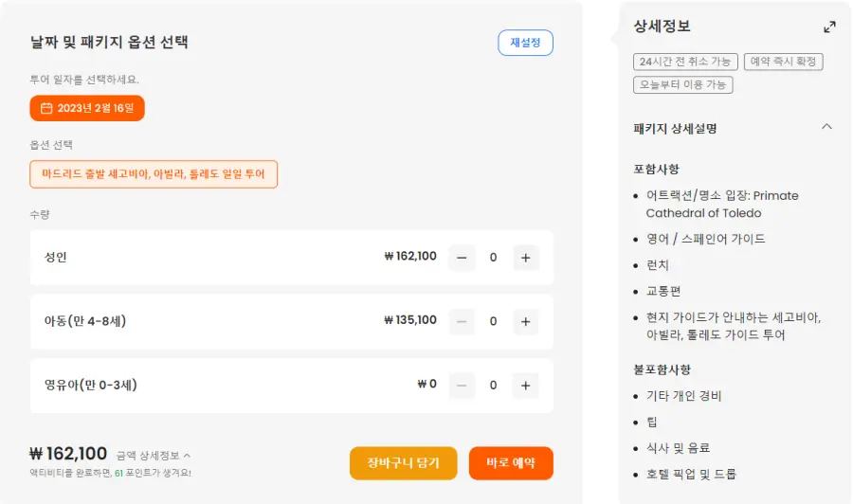Click the 오늘부터 이용 가능 tag
The image size is (853, 504).
tap(682, 85)
